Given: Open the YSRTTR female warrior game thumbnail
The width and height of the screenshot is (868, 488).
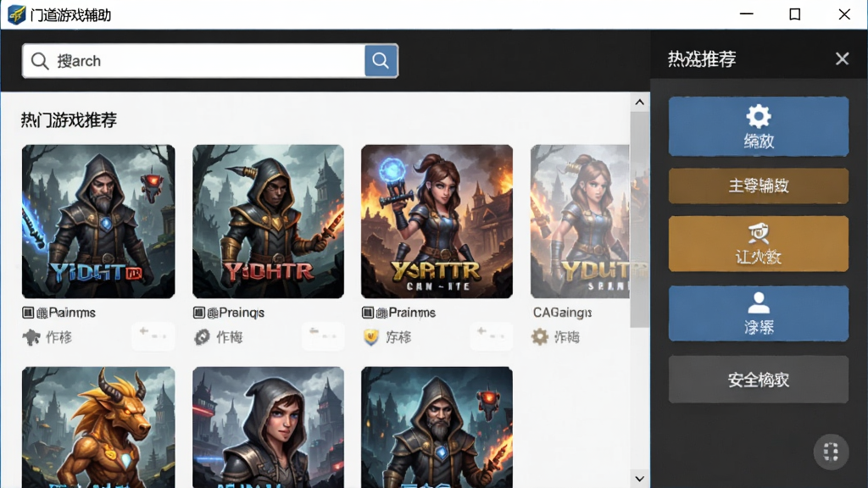Looking at the screenshot, I should point(437,221).
